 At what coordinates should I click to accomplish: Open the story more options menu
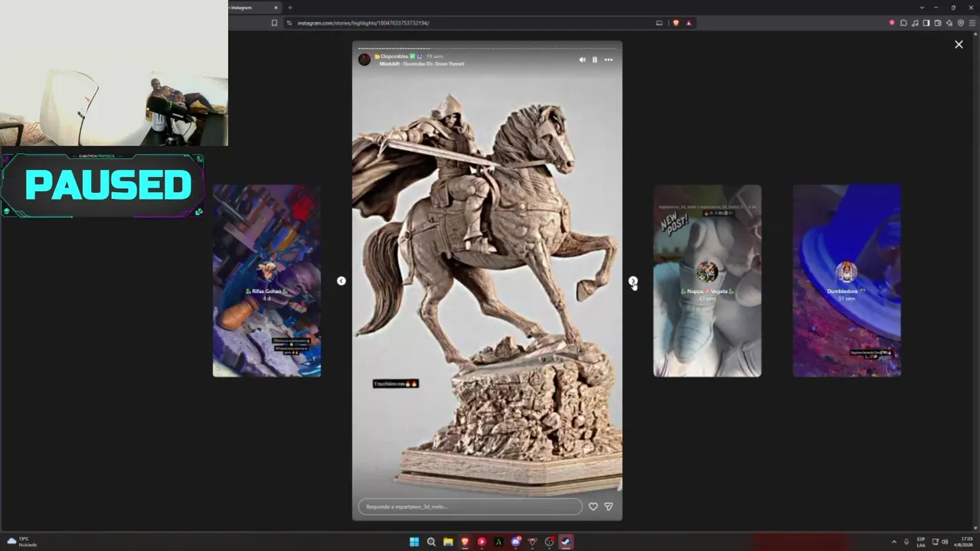[x=609, y=60]
